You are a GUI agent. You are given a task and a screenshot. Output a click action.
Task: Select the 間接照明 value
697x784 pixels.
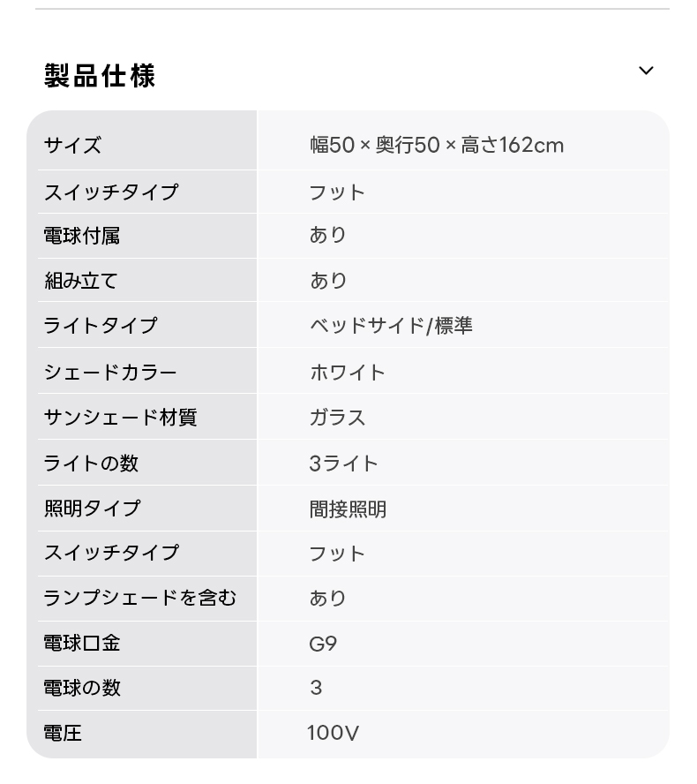click(x=348, y=509)
